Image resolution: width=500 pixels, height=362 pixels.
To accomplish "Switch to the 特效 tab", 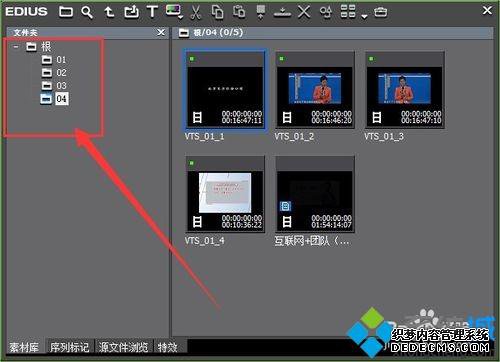I will (x=168, y=348).
